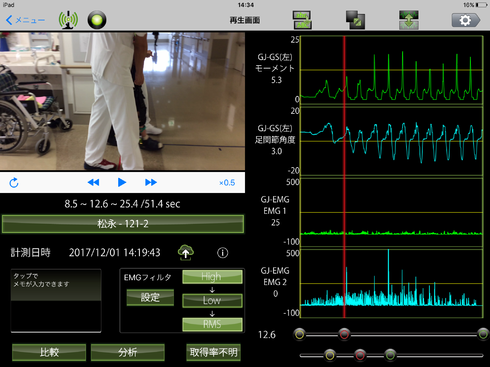Tap the 12.6 current time value
Viewport: 490px width, 367px height.
click(267, 334)
